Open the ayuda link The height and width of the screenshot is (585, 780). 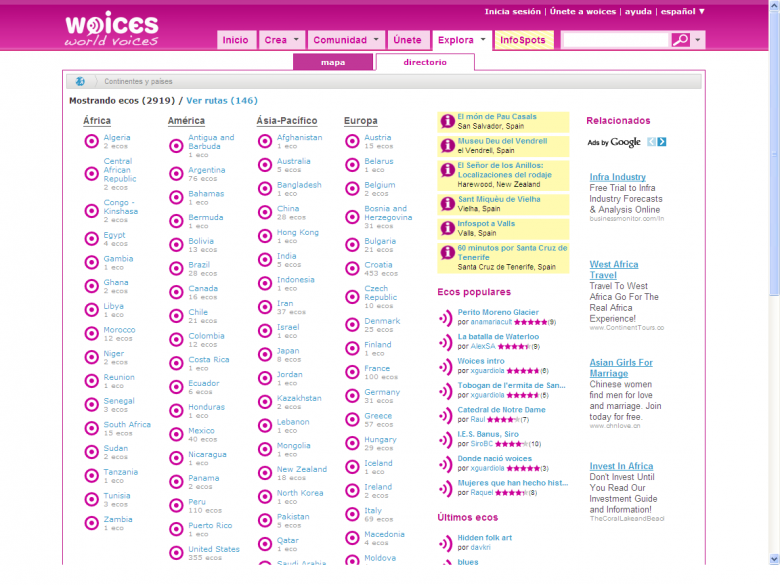(638, 11)
